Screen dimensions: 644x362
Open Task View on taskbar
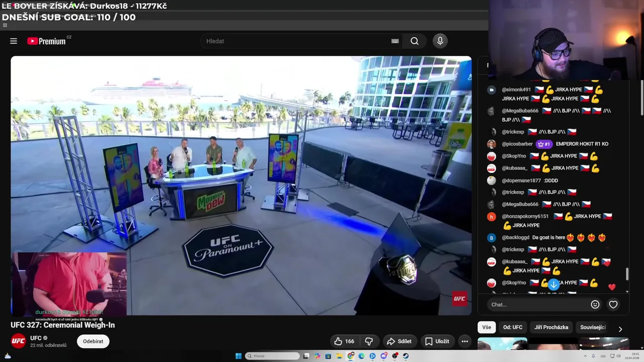pyautogui.click(x=306, y=356)
